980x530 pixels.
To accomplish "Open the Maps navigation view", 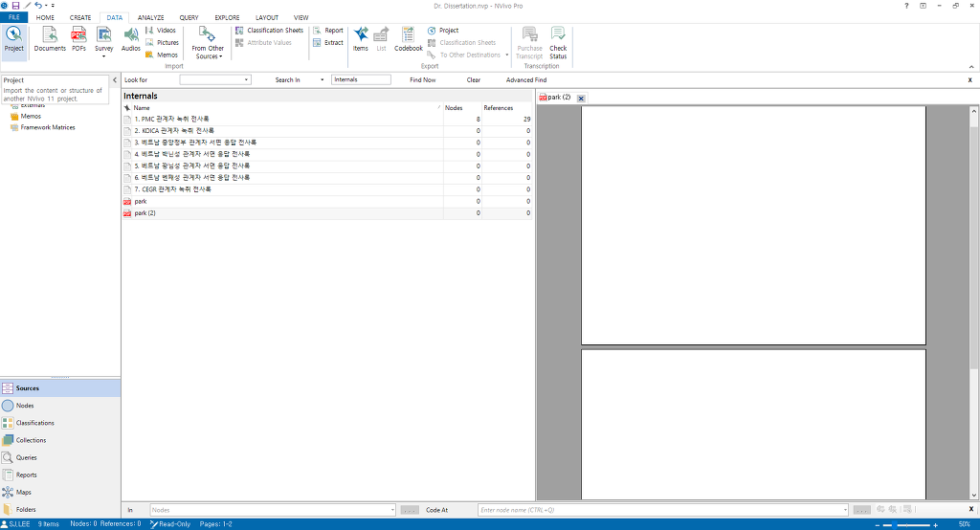I will [60, 493].
